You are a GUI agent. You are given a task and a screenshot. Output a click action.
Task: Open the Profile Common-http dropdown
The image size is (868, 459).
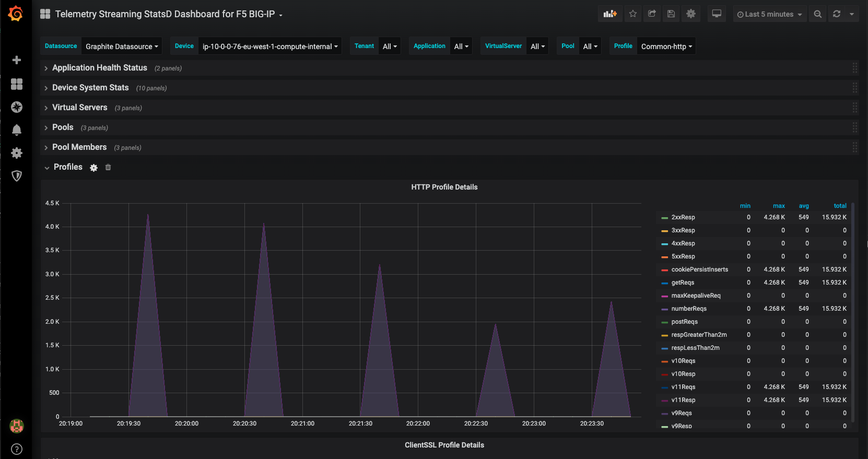(666, 46)
